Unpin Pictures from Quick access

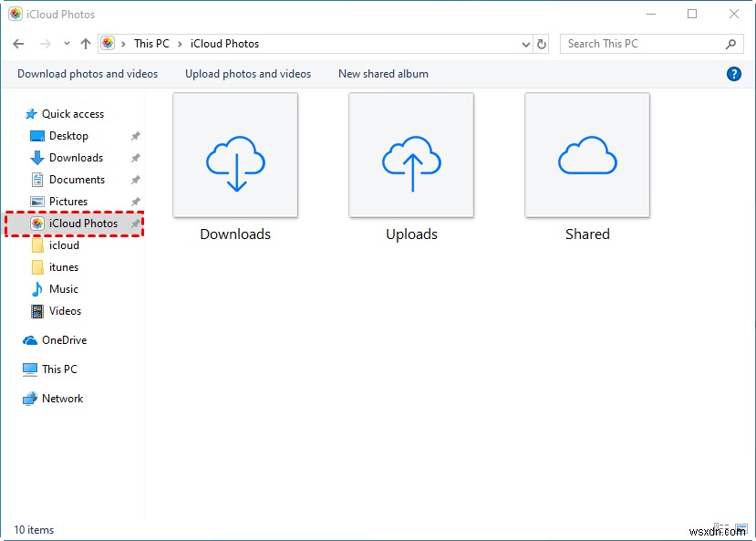pos(135,202)
